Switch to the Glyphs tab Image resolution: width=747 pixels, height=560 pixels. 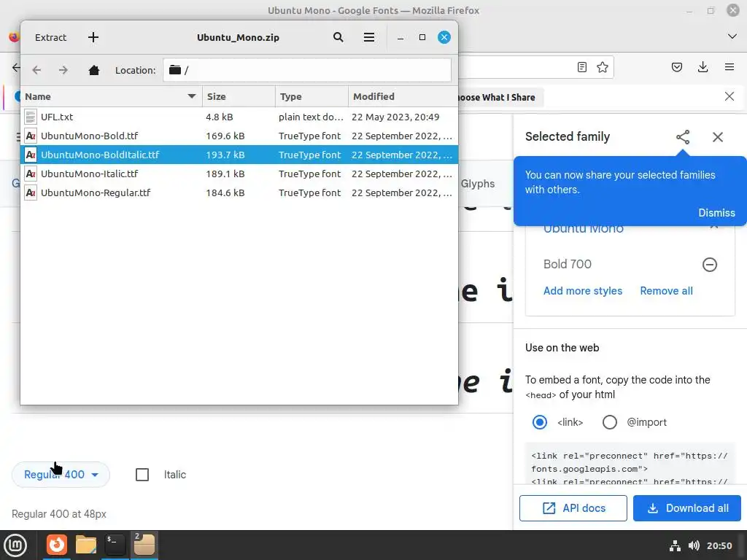477,183
